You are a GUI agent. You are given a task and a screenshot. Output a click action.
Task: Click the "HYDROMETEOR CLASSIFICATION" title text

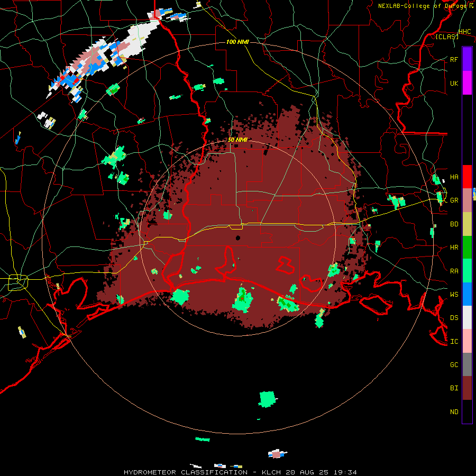click(x=186, y=472)
